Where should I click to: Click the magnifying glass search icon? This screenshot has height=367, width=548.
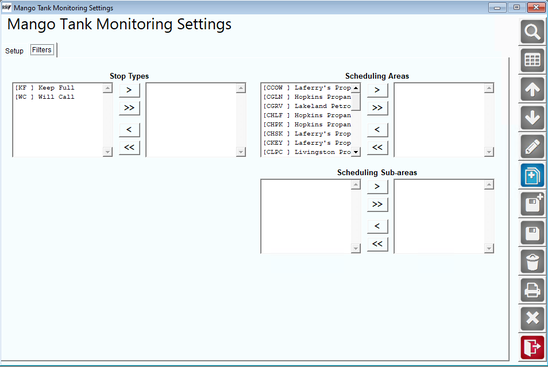click(x=532, y=32)
